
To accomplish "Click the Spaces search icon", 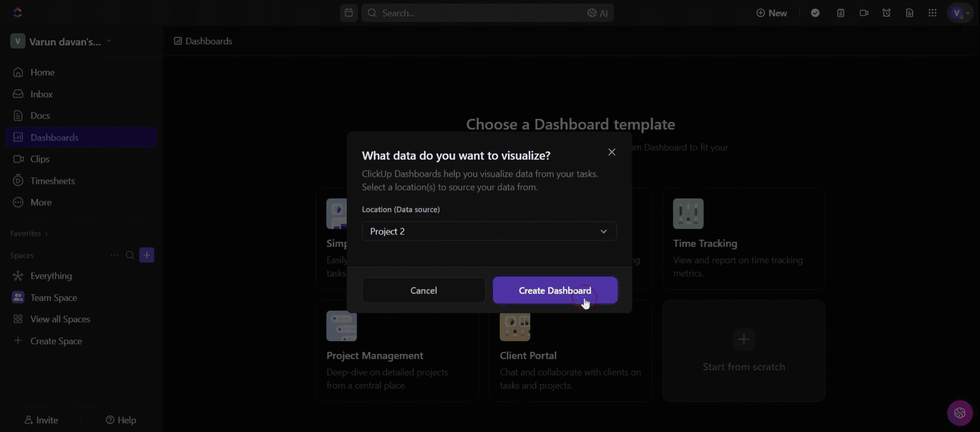I will [x=130, y=255].
